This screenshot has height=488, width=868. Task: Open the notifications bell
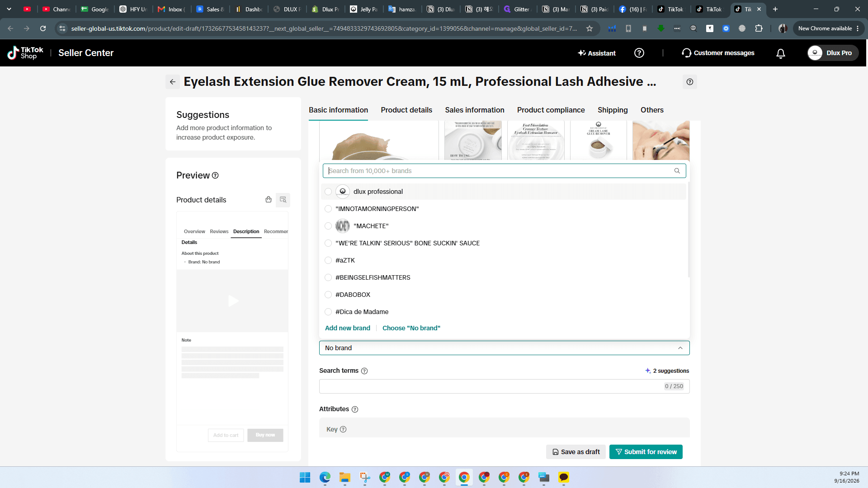tap(780, 53)
